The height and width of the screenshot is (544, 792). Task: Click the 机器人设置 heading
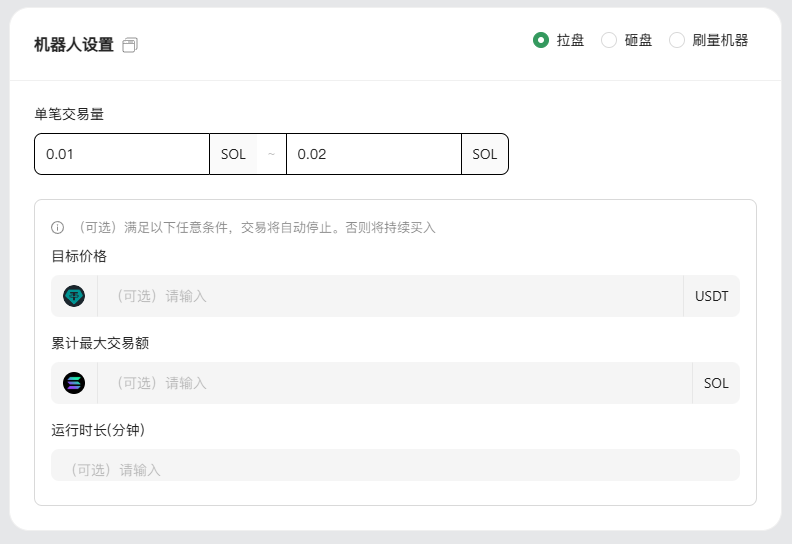(x=74, y=45)
